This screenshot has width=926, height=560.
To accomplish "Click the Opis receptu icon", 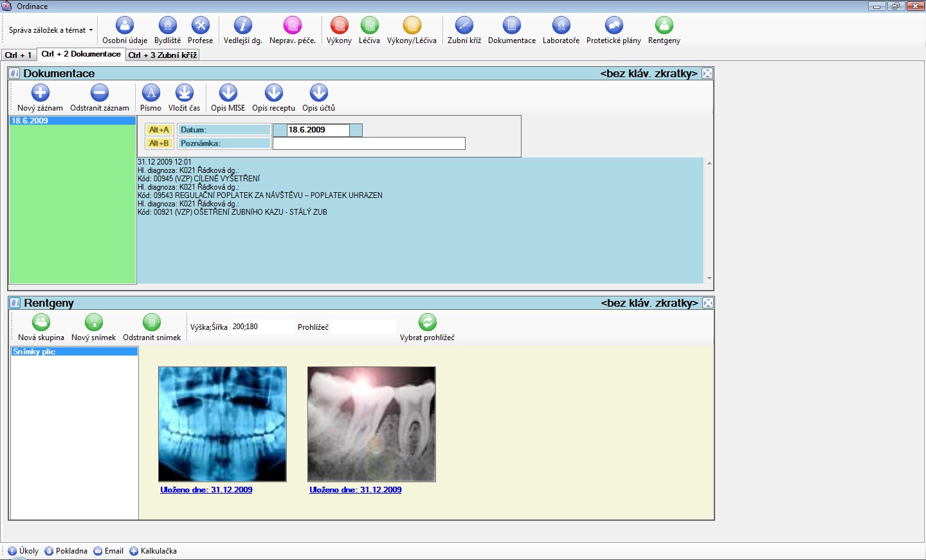I will point(273,93).
